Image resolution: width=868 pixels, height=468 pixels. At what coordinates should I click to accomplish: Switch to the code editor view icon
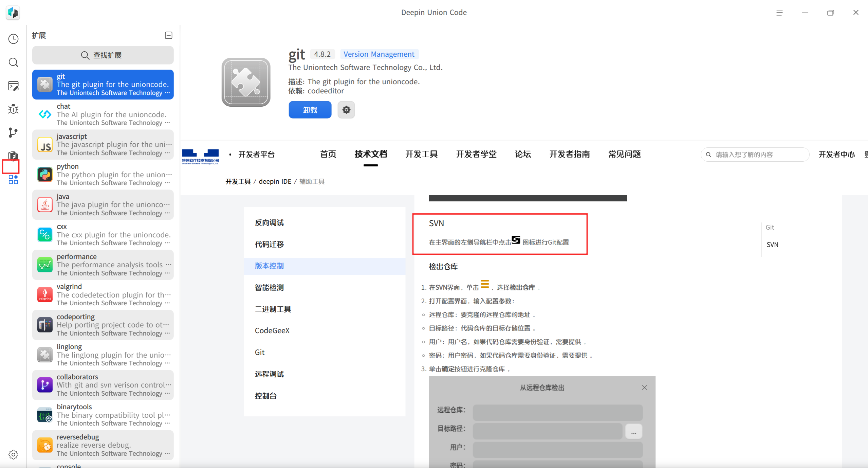[x=13, y=86]
